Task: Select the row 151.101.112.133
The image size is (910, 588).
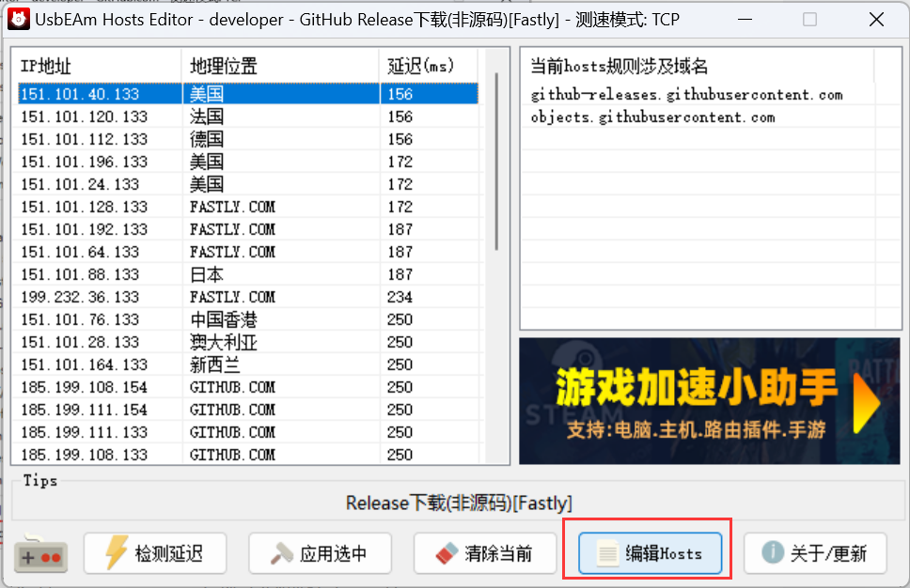Action: click(248, 139)
